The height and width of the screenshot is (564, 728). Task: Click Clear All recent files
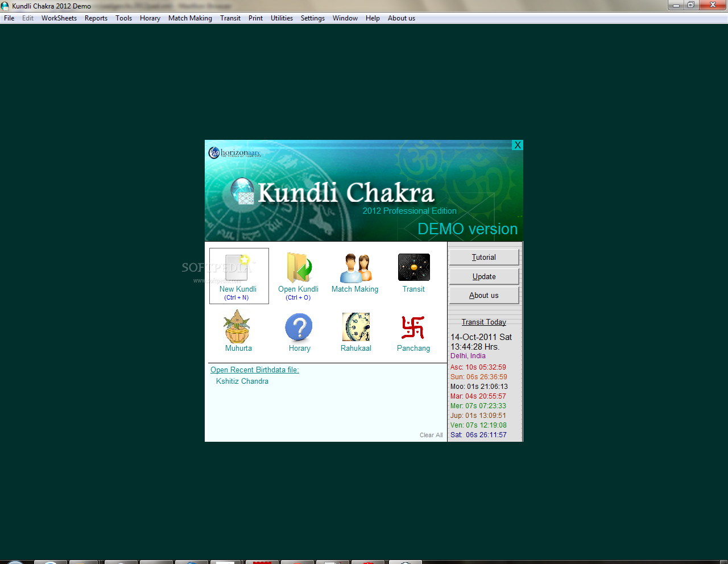pyautogui.click(x=431, y=435)
